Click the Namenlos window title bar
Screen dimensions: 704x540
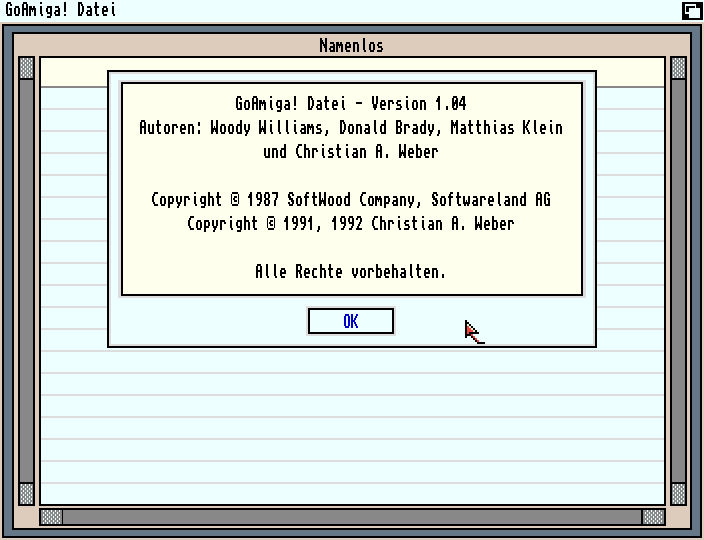(352, 45)
